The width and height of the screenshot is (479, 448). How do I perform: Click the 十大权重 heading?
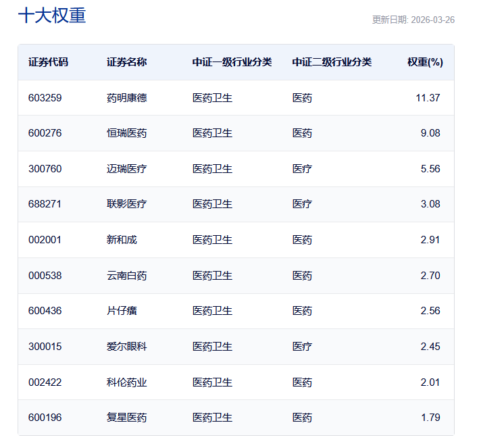(x=52, y=16)
